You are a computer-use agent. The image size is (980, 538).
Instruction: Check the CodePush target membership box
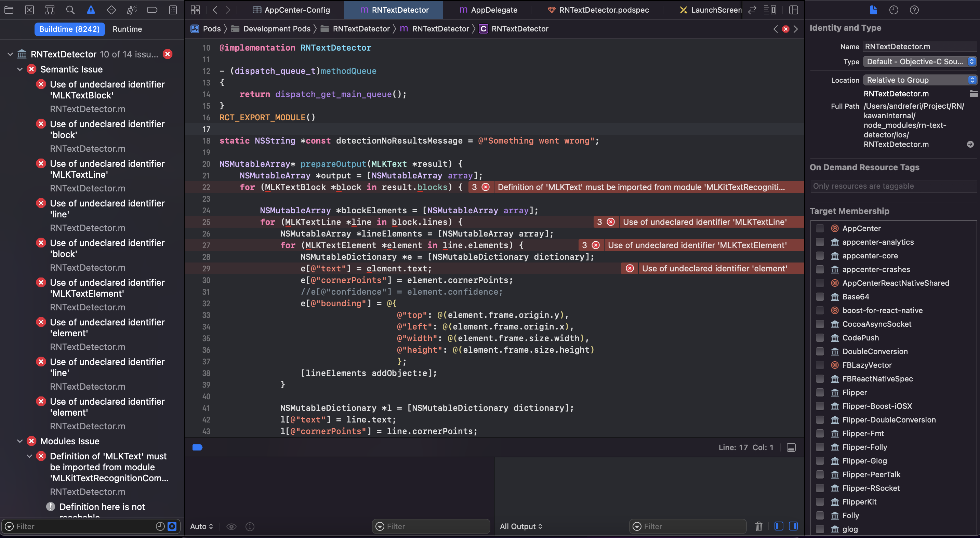[820, 338]
